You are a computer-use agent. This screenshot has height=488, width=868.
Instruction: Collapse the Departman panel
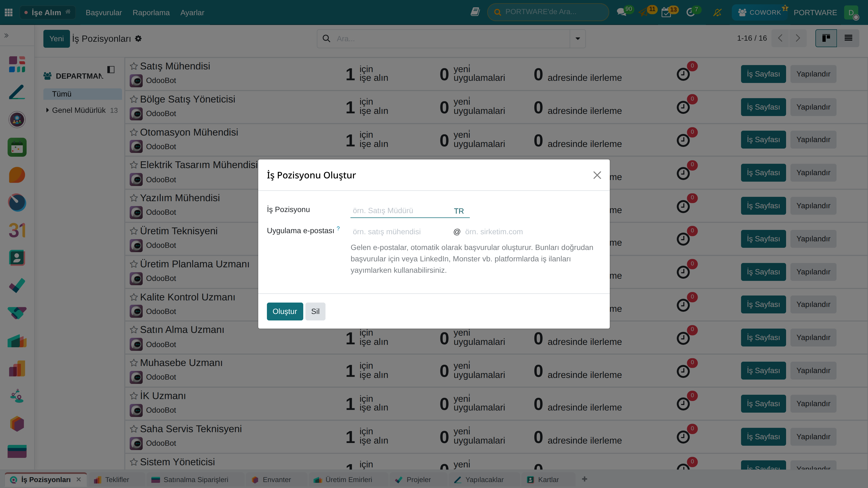[x=111, y=70]
